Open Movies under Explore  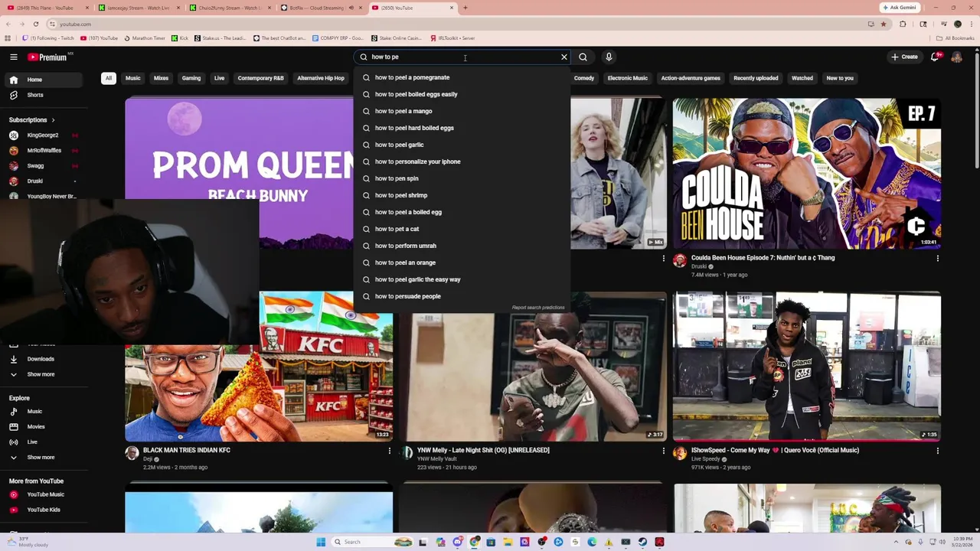click(44, 427)
